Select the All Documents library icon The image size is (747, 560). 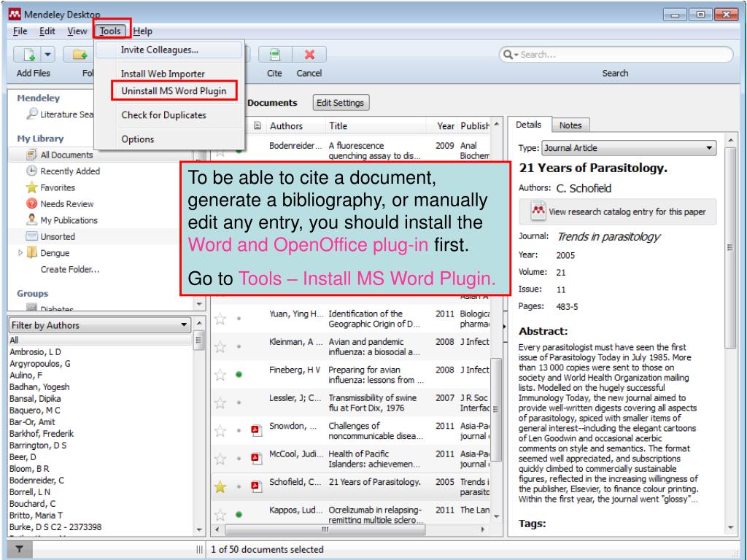[32, 155]
